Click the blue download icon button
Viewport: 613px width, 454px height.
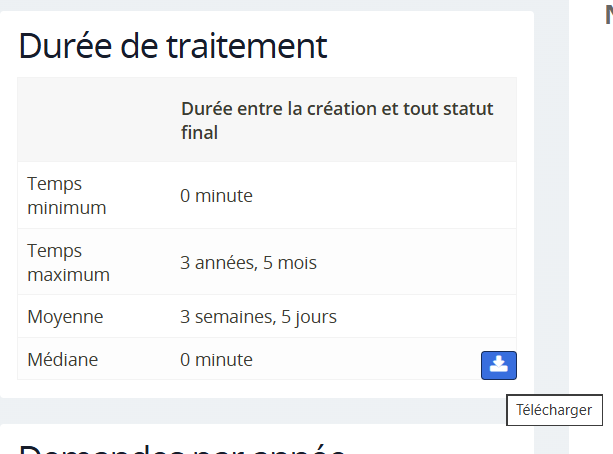point(498,365)
